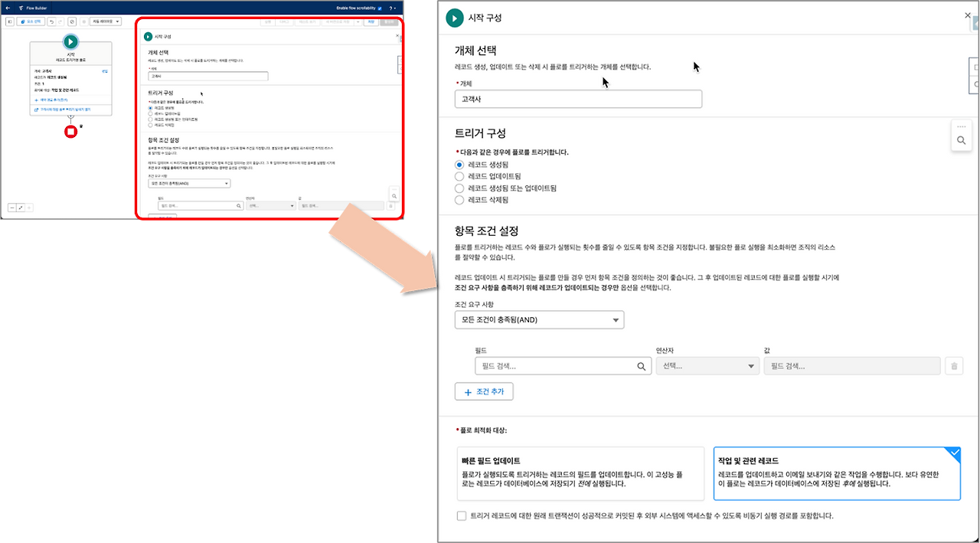Open the 연산자 선택 dropdown in enlarged panel
The width and height of the screenshot is (980, 543).
point(707,367)
